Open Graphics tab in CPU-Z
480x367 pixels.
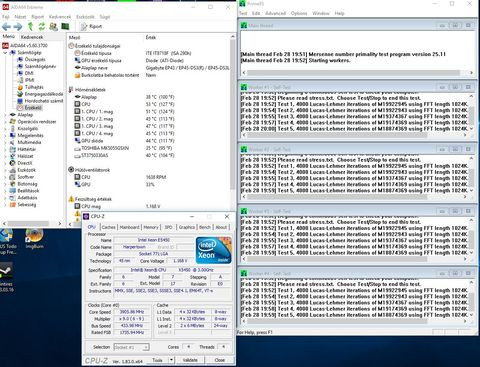(187, 227)
